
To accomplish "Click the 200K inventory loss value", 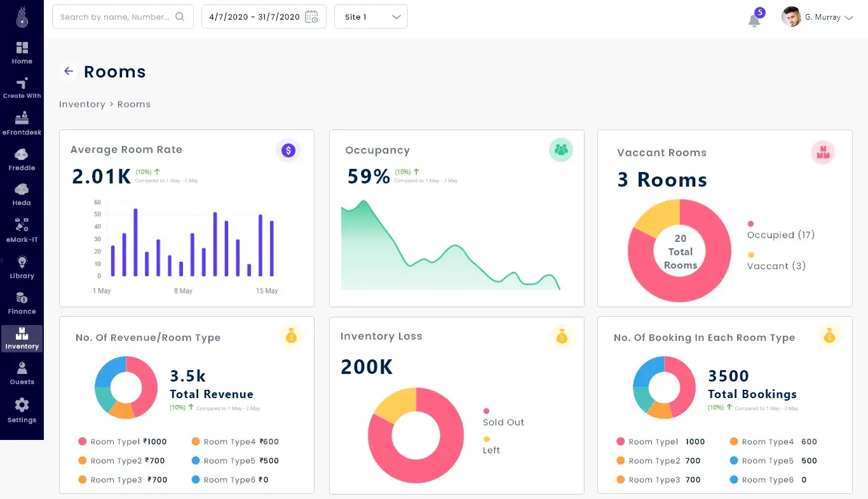I will click(367, 367).
